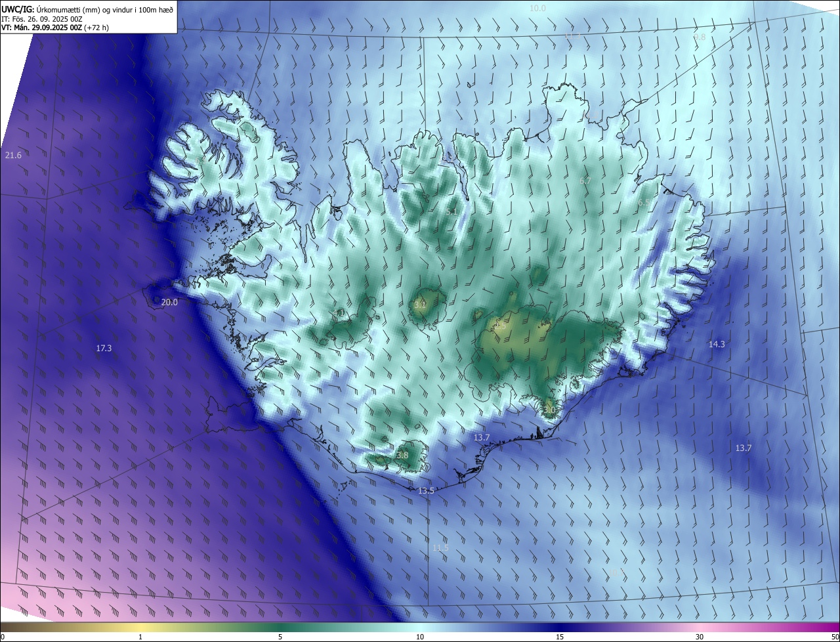Click the 6.5 value near the east coast

(x=644, y=203)
